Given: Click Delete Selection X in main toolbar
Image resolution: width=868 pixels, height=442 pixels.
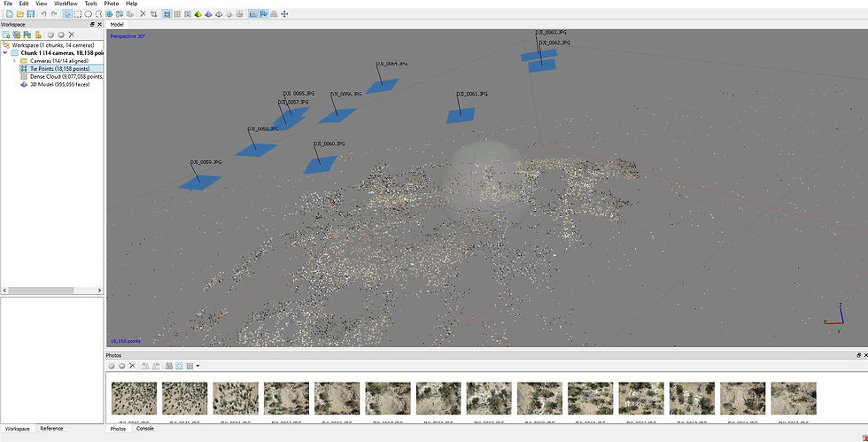Looking at the screenshot, I should (143, 14).
